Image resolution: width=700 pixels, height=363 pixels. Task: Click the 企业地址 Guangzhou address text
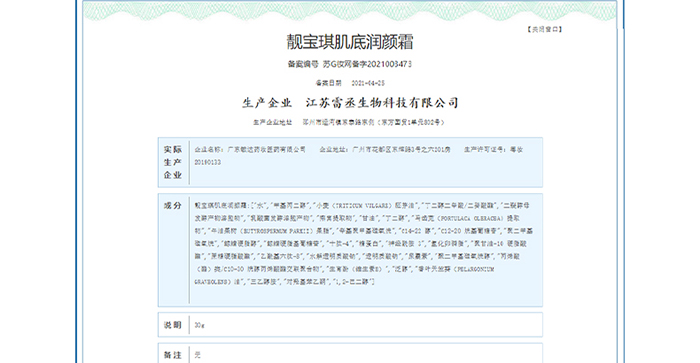tap(385, 150)
